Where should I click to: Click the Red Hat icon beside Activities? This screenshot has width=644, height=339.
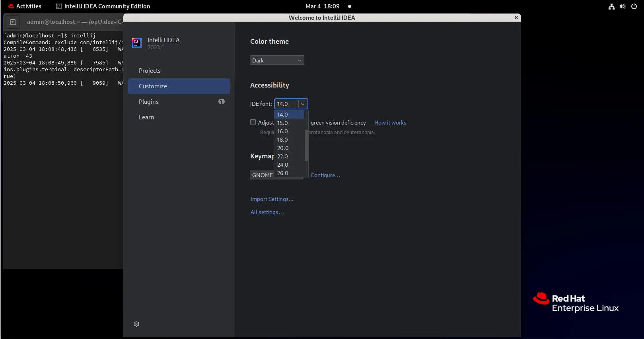11,6
